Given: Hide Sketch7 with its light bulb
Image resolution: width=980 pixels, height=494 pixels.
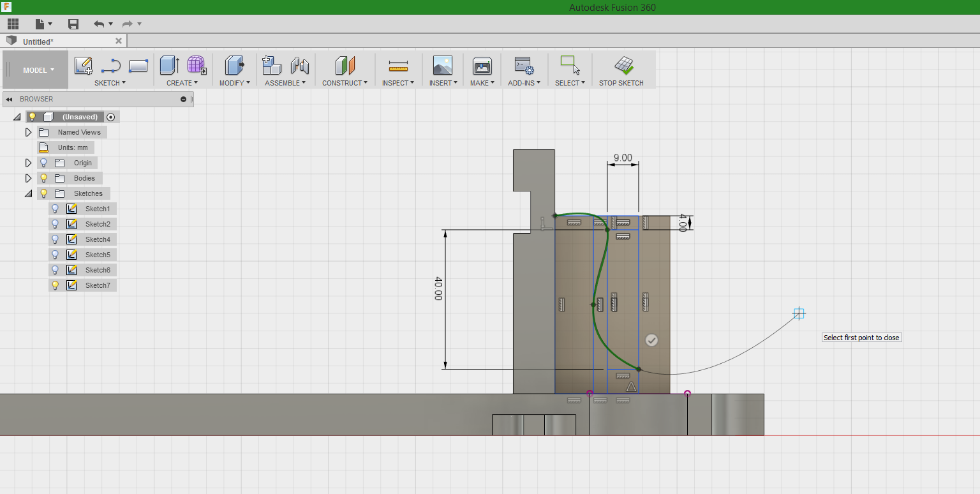Looking at the screenshot, I should (55, 285).
